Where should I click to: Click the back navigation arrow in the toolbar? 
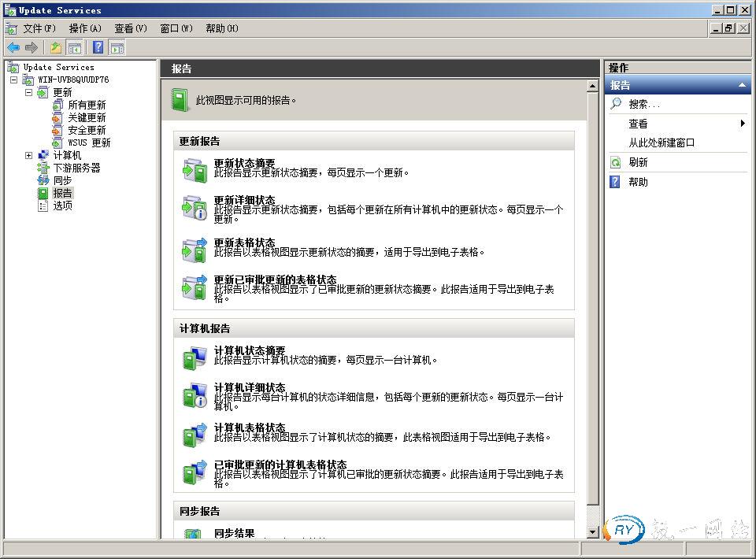(x=13, y=47)
